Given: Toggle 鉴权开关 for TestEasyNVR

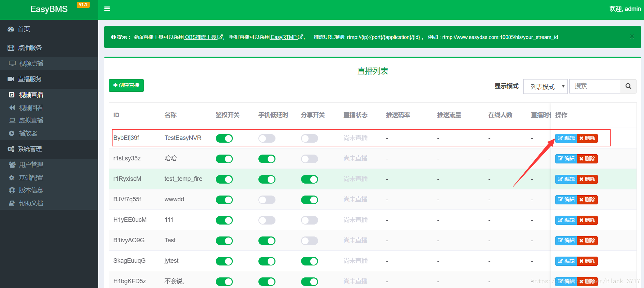Looking at the screenshot, I should [224, 138].
